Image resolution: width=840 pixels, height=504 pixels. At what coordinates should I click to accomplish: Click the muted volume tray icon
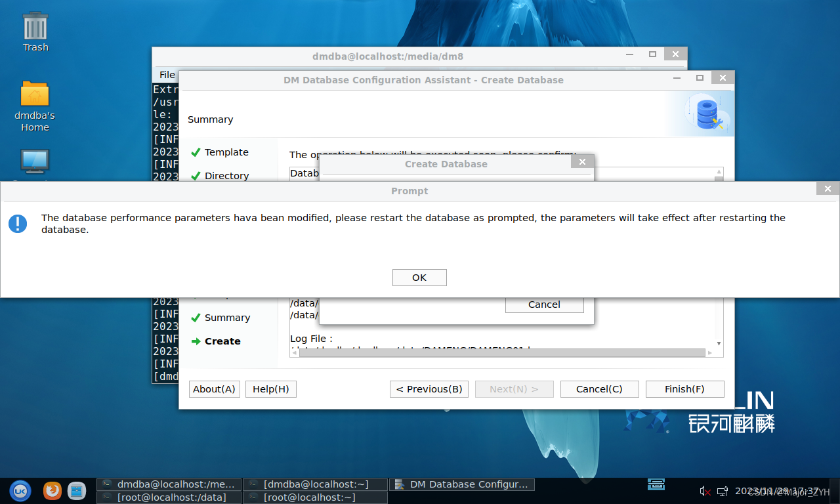(705, 491)
